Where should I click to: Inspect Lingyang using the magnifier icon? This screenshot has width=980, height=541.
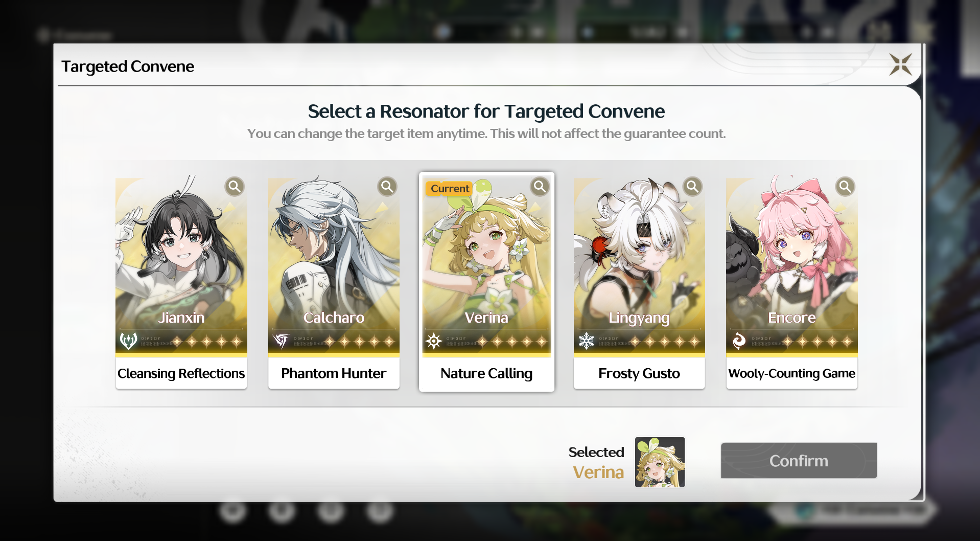[x=692, y=187]
